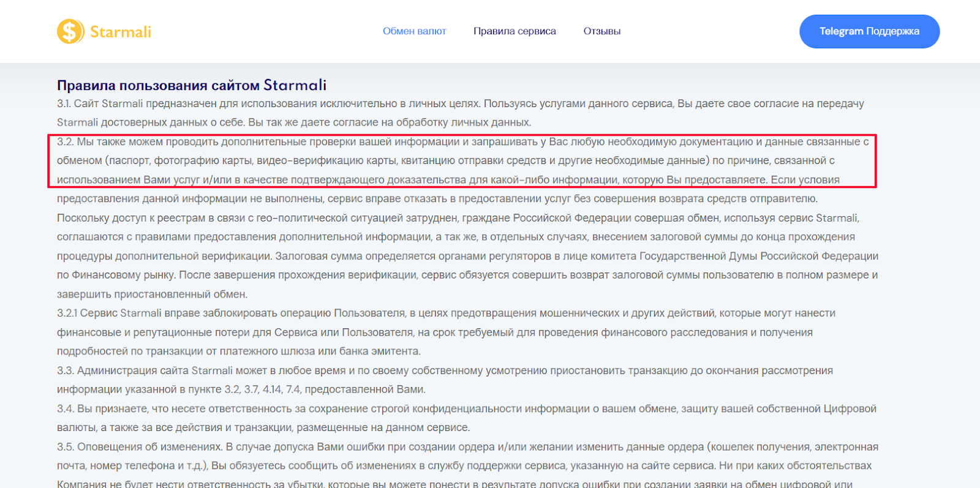This screenshot has width=980, height=488.
Task: Click the paragraph starting 3.4. Вы признаете
Action: pyautogui.click(x=467, y=418)
